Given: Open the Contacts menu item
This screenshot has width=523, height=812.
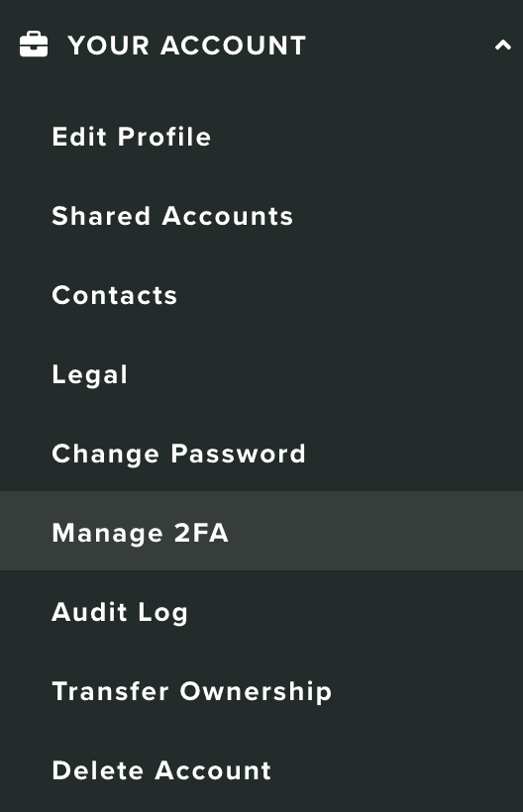Looking at the screenshot, I should (x=115, y=296).
